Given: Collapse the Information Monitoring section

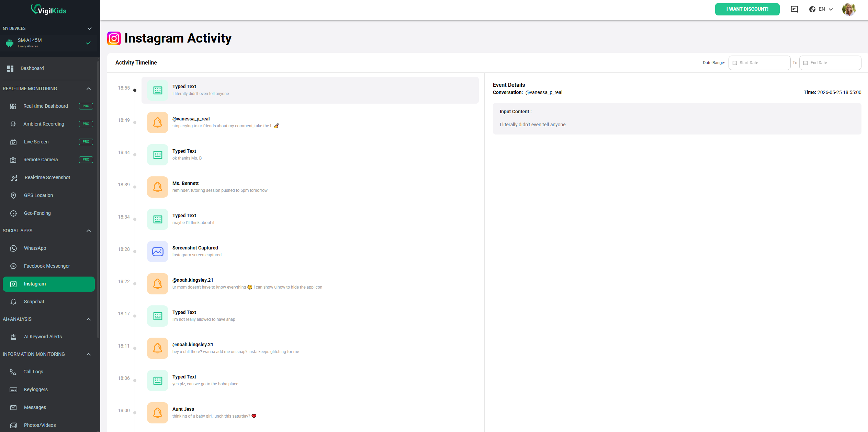Looking at the screenshot, I should (89, 354).
